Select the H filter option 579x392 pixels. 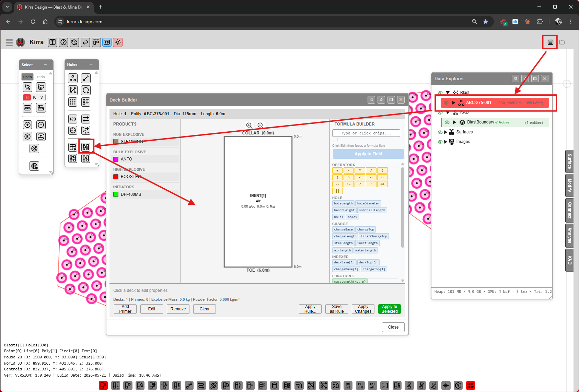[x=27, y=97]
